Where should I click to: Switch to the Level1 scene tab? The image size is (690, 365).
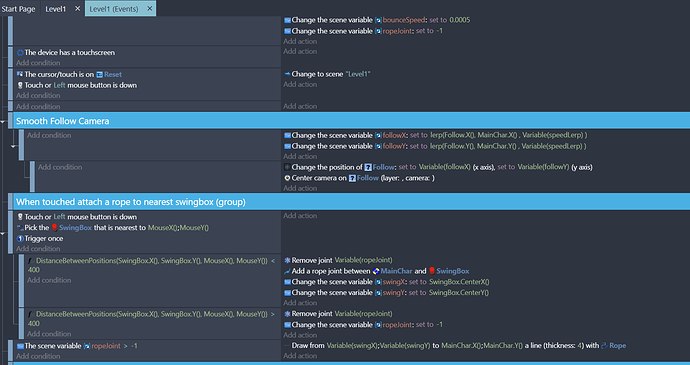[56, 9]
